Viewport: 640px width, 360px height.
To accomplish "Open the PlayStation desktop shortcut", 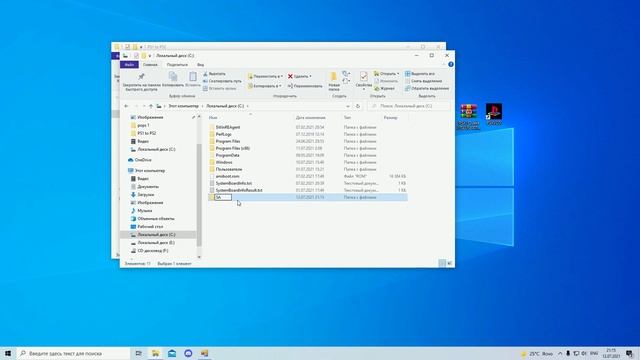I will (494, 114).
